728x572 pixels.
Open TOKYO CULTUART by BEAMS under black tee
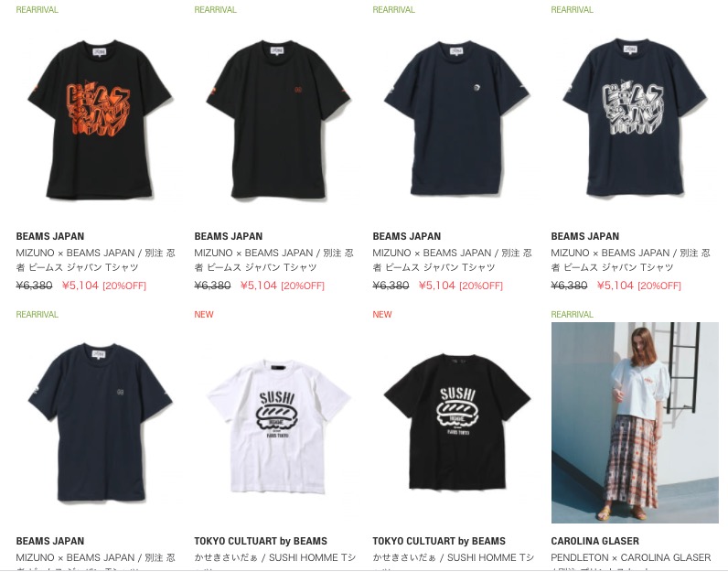[439, 541]
